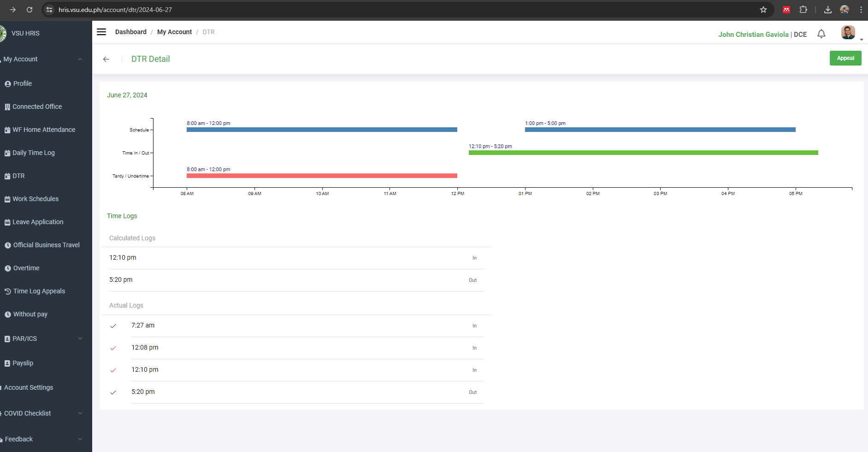Open the browser extensions puzzle icon

[803, 10]
